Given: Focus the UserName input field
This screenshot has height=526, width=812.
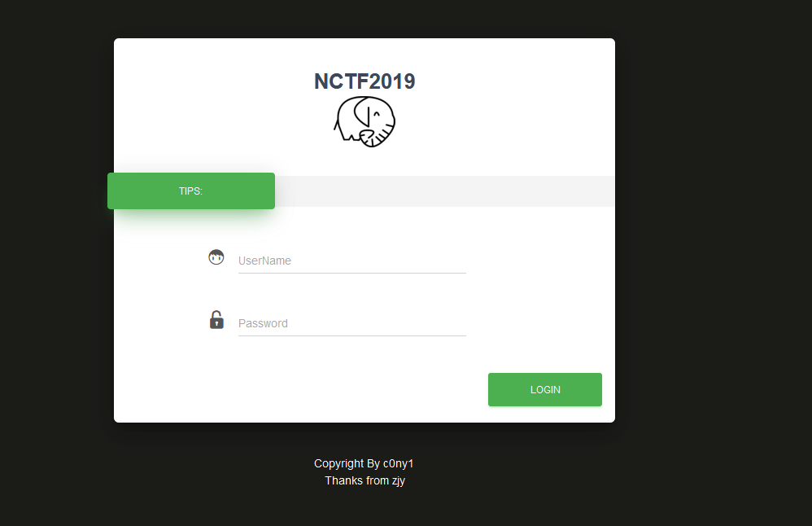Looking at the screenshot, I should point(352,261).
